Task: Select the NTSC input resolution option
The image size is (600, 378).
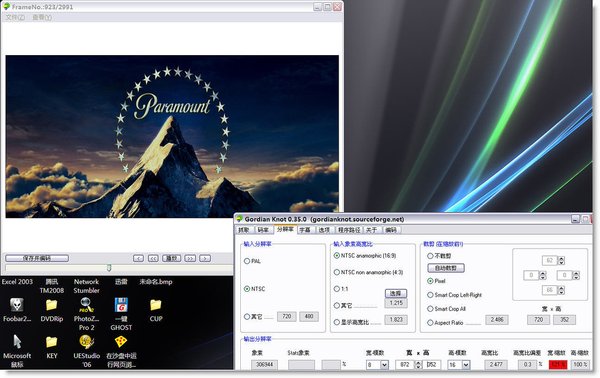Action: (247, 289)
